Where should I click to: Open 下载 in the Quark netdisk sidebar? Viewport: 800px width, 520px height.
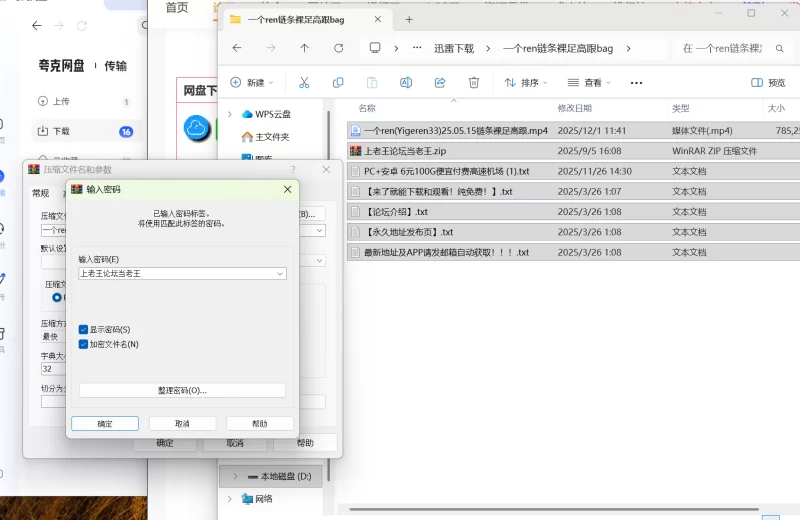coord(60,131)
